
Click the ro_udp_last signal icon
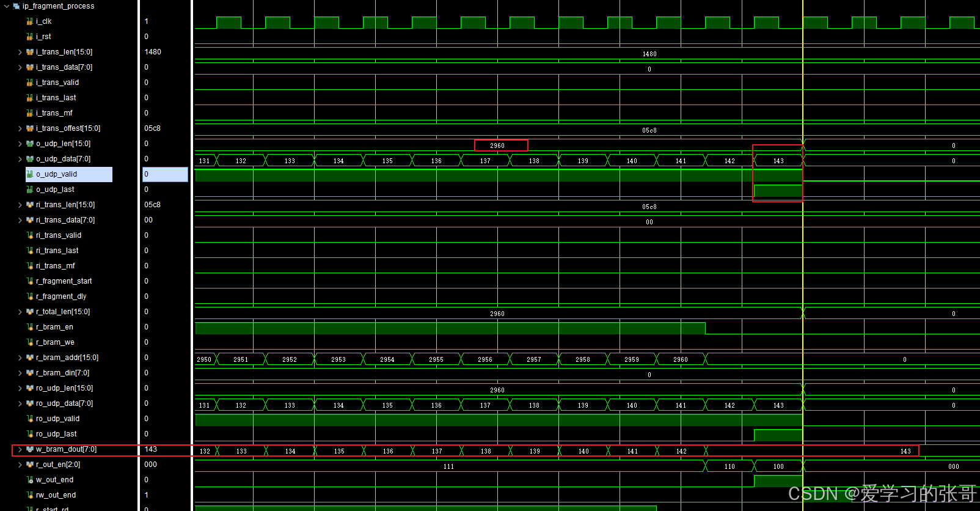click(30, 434)
